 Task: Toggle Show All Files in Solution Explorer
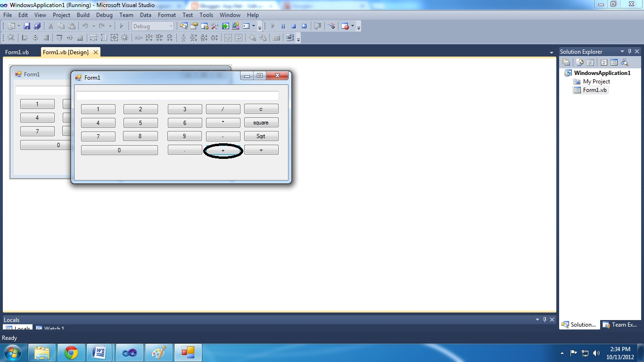point(579,62)
